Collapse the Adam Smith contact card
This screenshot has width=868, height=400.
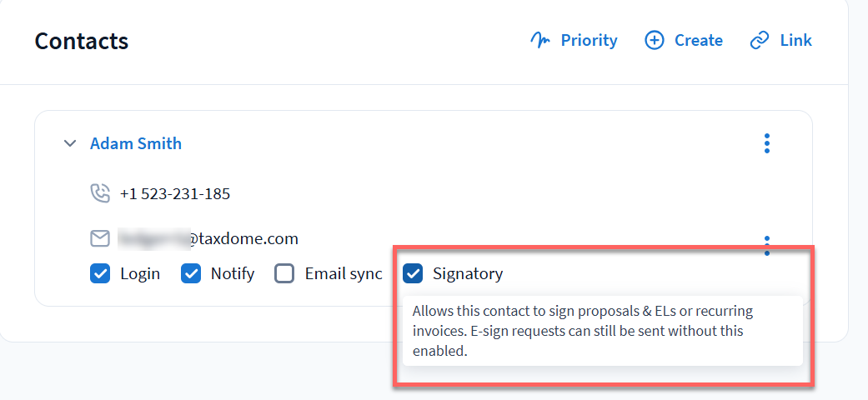[x=70, y=143]
